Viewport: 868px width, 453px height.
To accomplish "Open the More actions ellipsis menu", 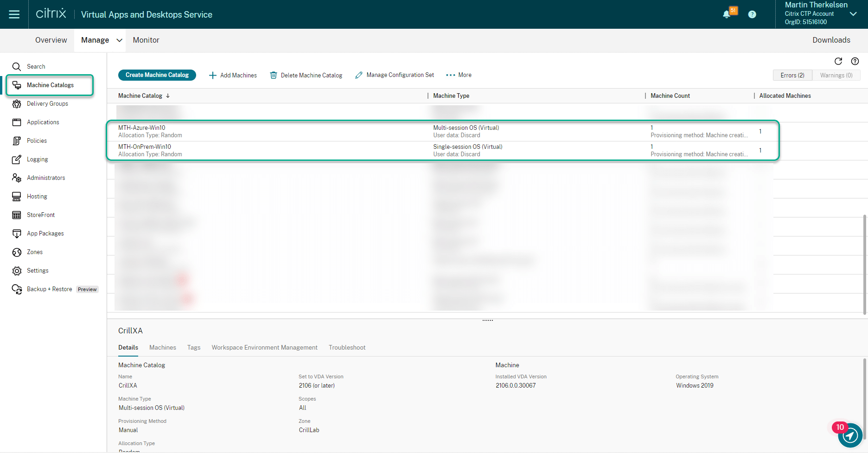I will tap(459, 75).
